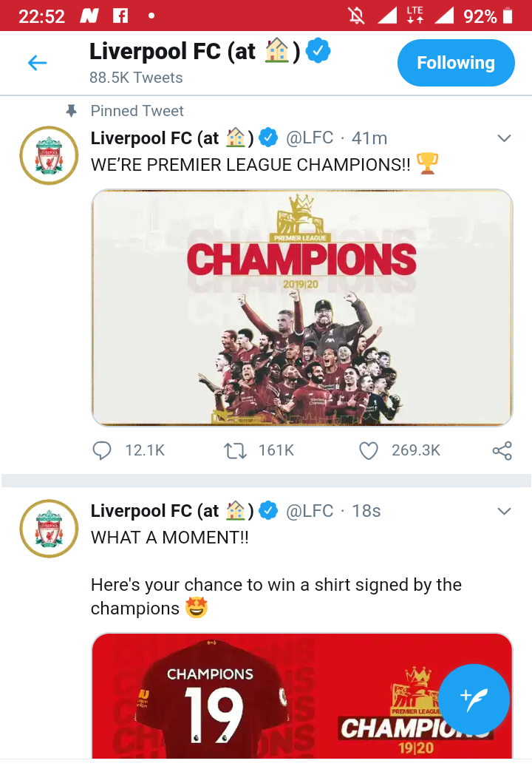
Task: Like the pinned champions tweet
Action: click(369, 450)
